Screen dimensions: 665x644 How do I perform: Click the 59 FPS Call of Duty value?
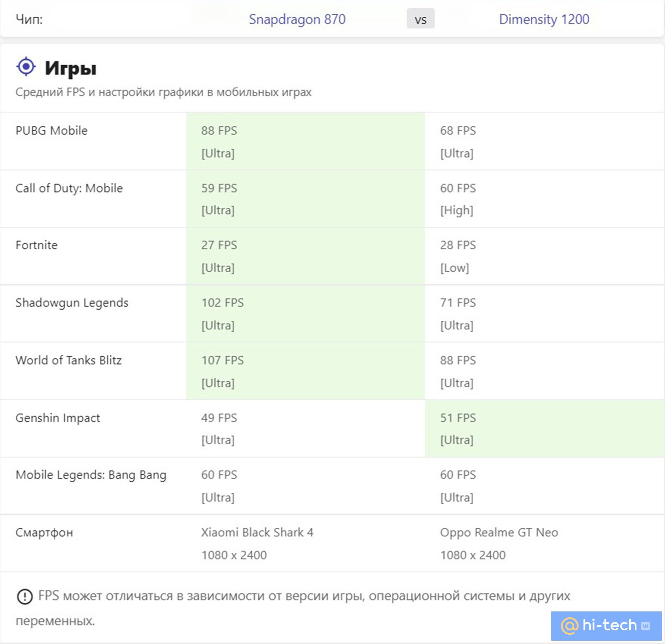click(219, 188)
